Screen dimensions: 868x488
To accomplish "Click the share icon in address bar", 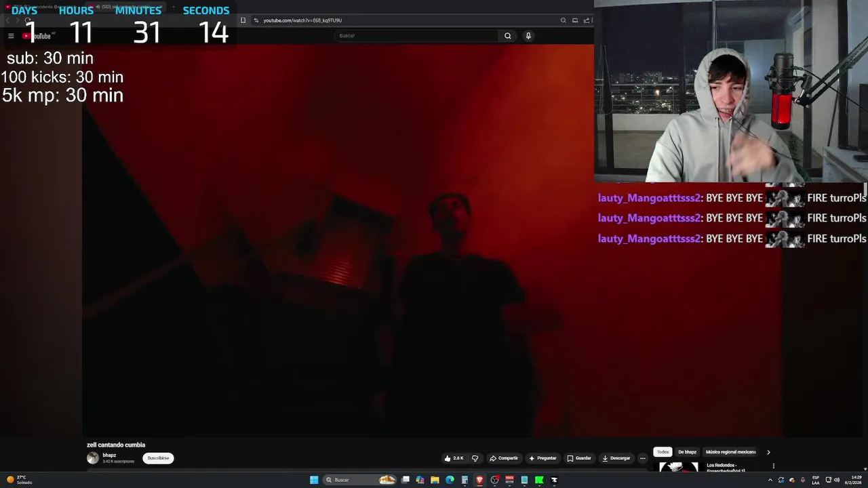I will pyautogui.click(x=587, y=20).
